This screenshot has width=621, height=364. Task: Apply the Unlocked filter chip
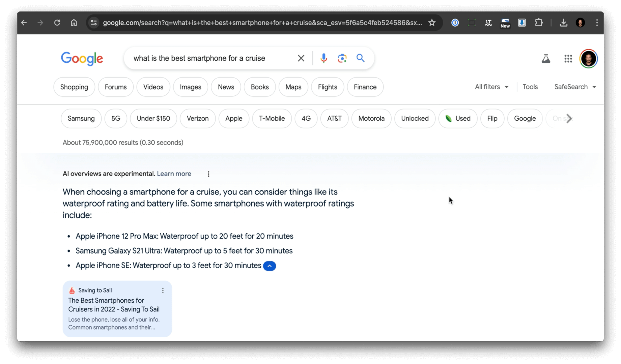[415, 119]
